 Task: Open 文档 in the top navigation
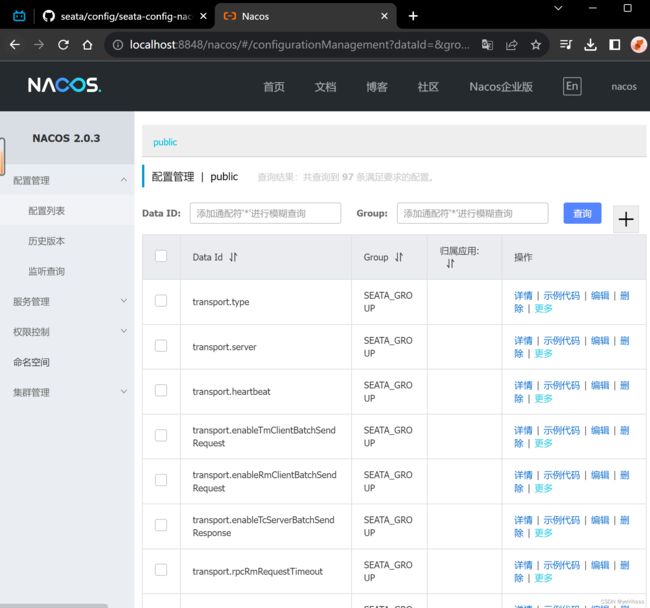(325, 87)
